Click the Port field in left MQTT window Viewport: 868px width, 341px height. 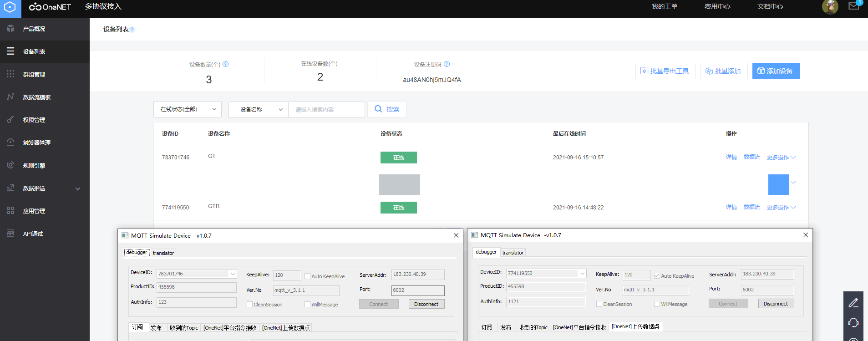coord(418,290)
